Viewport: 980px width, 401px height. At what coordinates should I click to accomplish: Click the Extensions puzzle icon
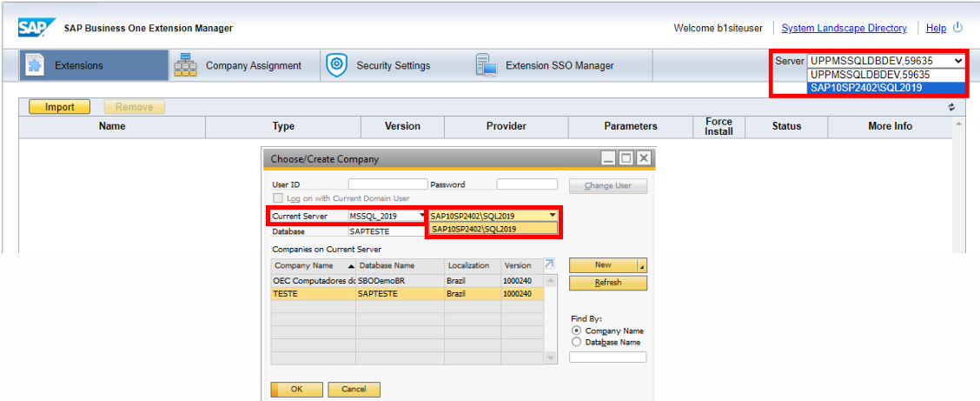click(35, 65)
